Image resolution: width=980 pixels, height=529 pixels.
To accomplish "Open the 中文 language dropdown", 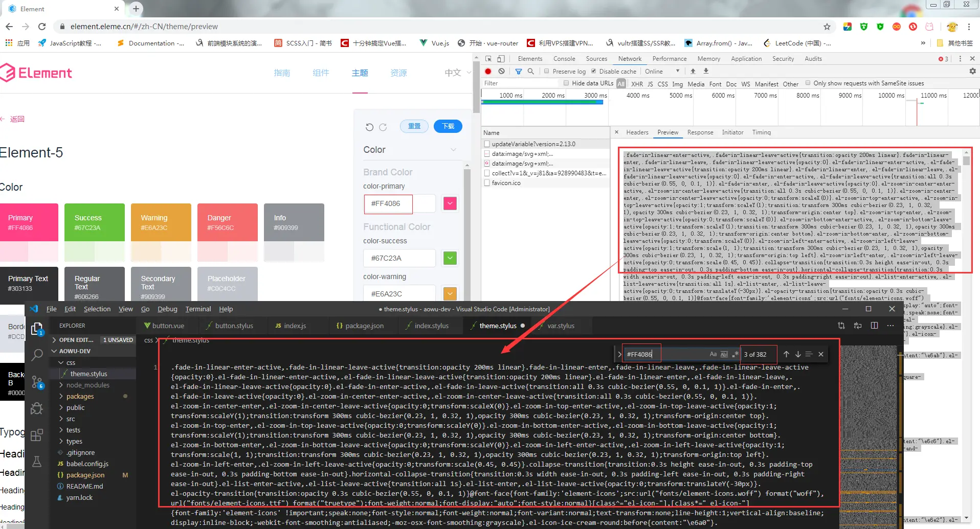I will pos(458,73).
